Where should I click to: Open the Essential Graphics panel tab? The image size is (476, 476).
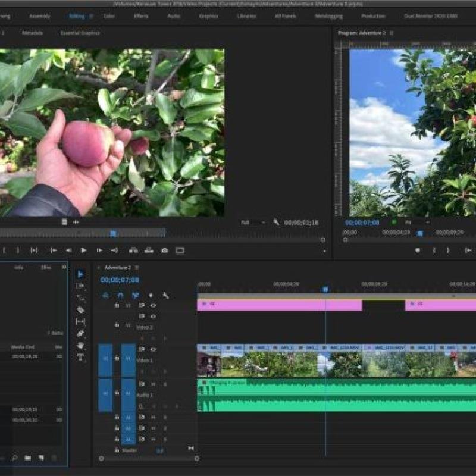(x=80, y=33)
